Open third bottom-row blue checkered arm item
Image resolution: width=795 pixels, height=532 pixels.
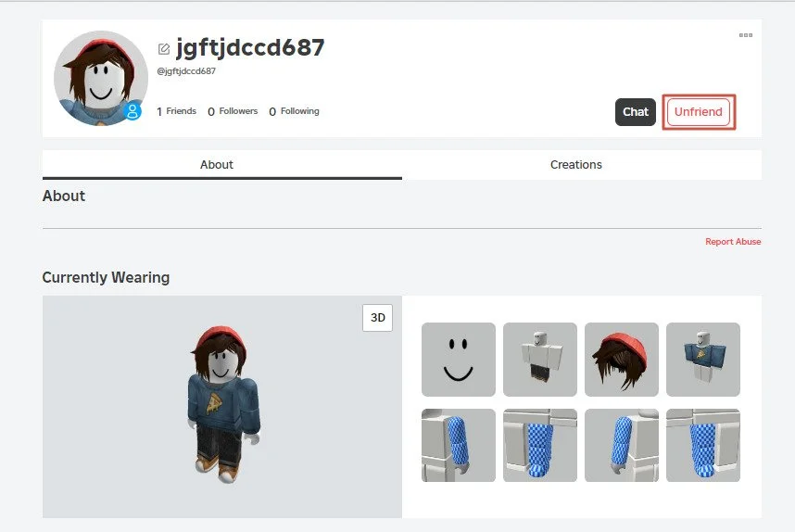pos(622,445)
